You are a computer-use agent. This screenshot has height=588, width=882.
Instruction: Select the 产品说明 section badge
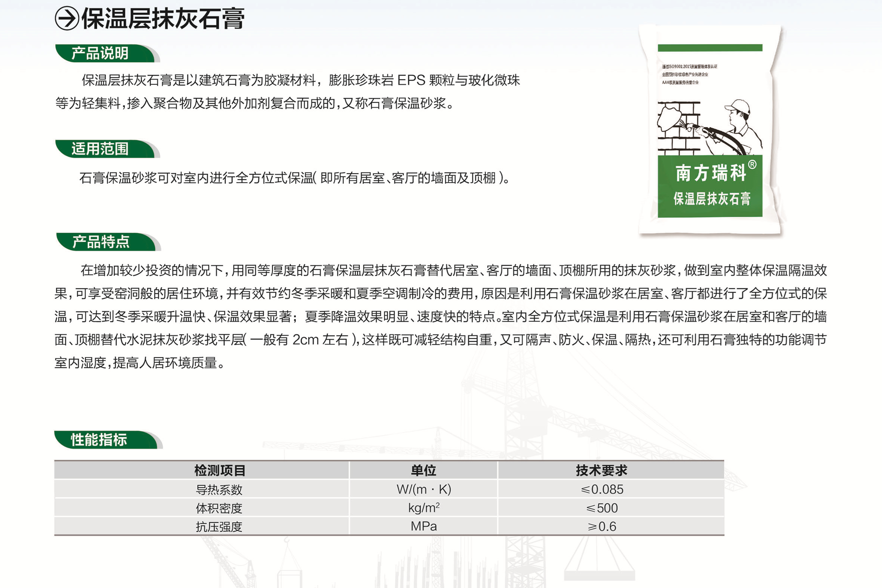(x=100, y=53)
